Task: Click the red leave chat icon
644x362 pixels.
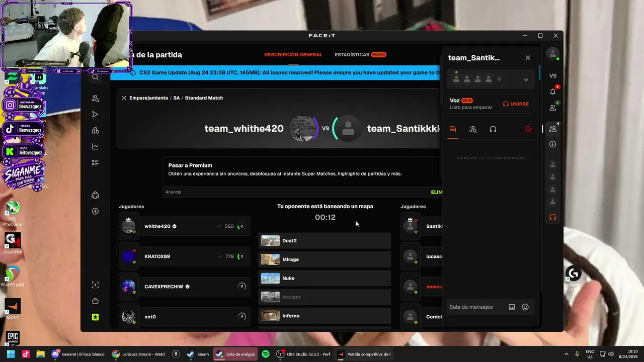Action: tap(528, 129)
